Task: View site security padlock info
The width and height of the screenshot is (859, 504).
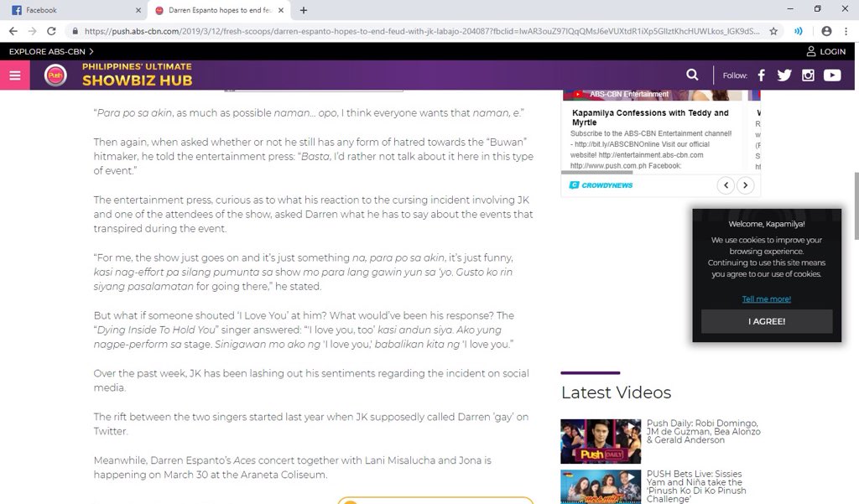Action: point(75,31)
